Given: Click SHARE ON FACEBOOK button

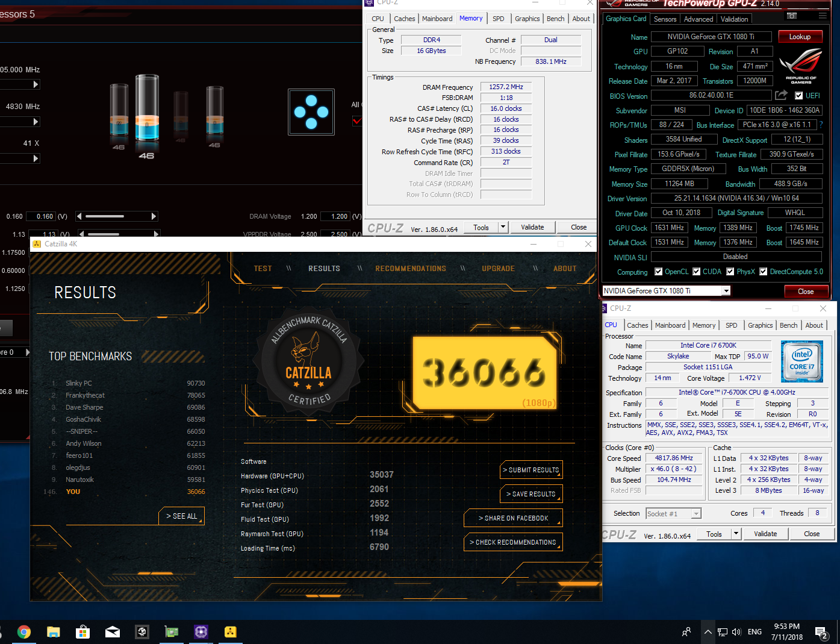Looking at the screenshot, I should (x=513, y=518).
